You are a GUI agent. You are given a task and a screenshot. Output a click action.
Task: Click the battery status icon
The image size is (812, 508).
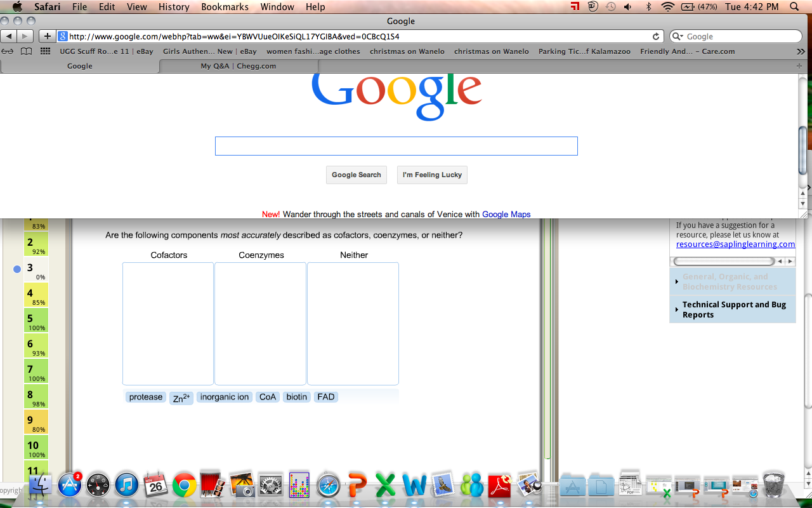(x=688, y=7)
